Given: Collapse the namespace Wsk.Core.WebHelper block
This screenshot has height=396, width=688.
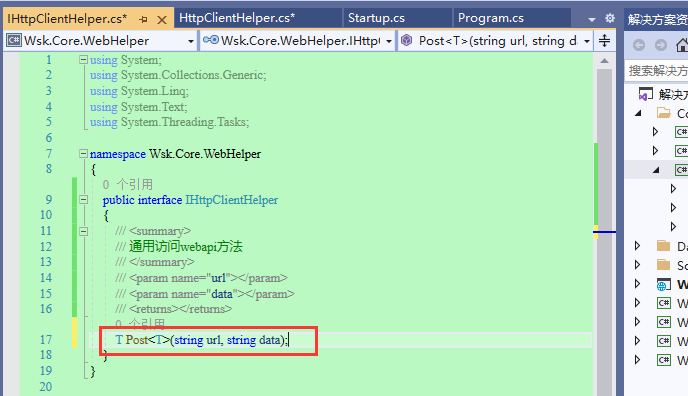Looking at the screenshot, I should (x=83, y=153).
